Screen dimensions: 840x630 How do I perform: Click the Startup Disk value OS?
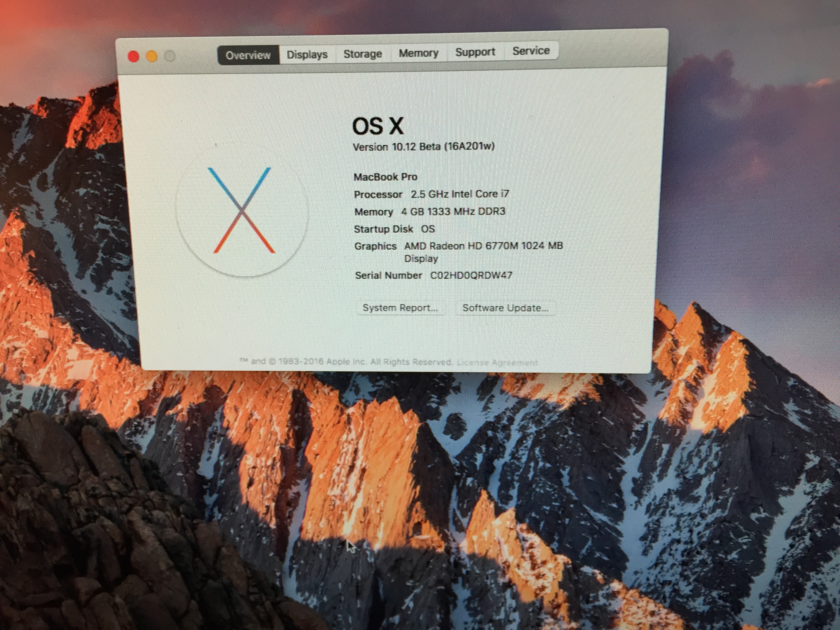pos(428,229)
